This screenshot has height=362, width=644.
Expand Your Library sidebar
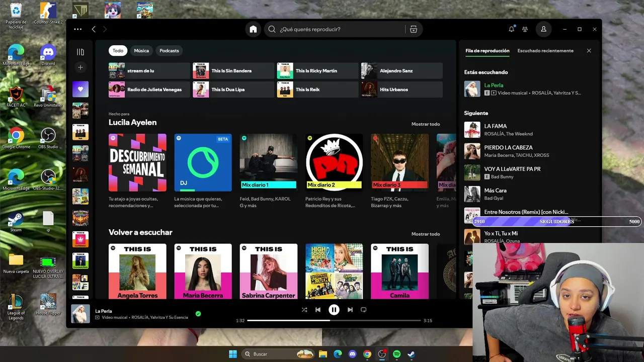pos(80,52)
